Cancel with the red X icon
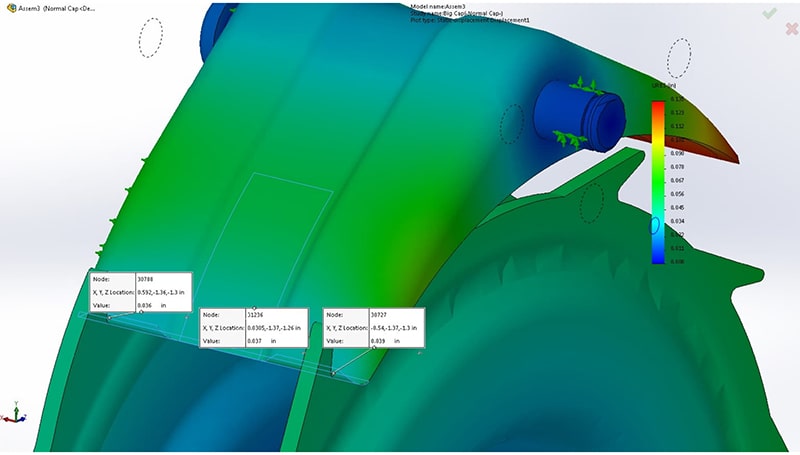This screenshot has width=800, height=455. (x=792, y=29)
